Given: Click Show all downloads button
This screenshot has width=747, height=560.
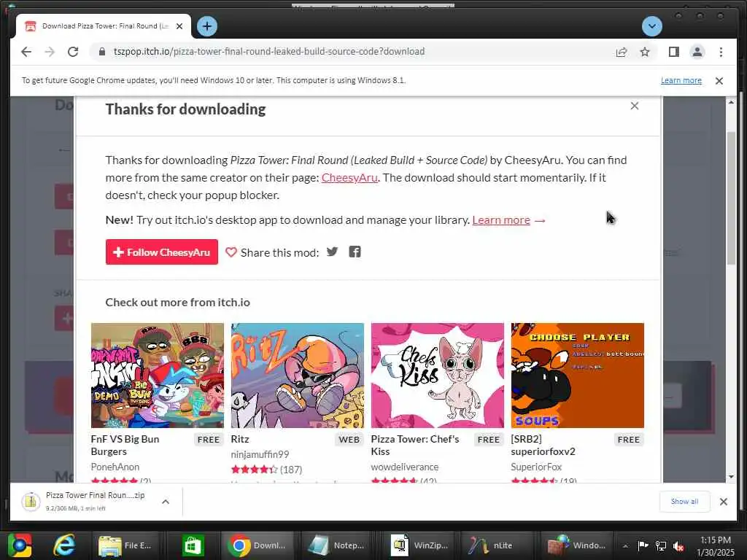Looking at the screenshot, I should [x=684, y=502].
